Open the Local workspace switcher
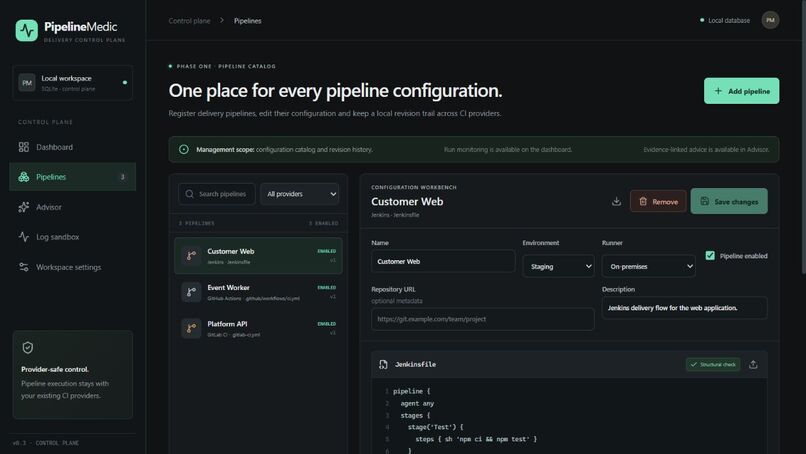Screen dimensions: 806x454 72,83
